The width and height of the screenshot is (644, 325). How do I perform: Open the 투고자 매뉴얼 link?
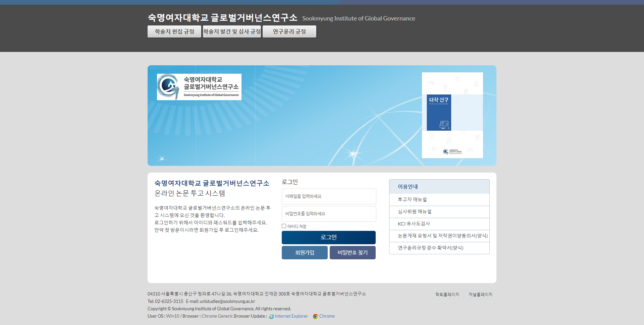click(x=439, y=200)
